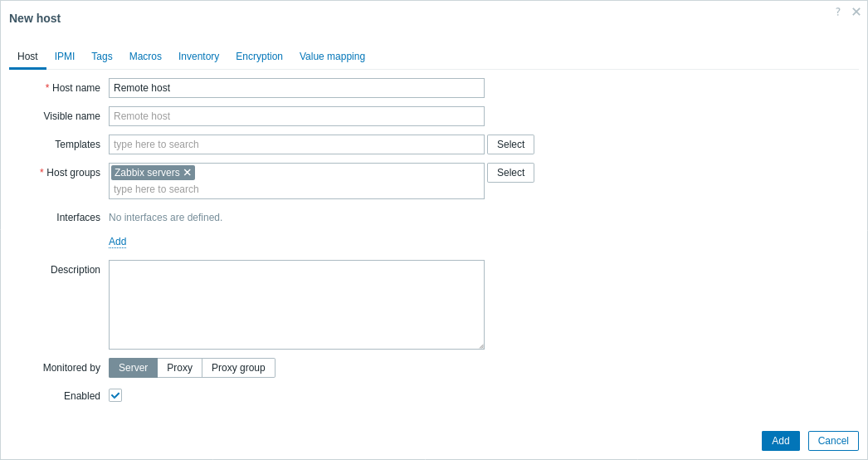Open the Inventory tab
The image size is (868, 460).
198,56
